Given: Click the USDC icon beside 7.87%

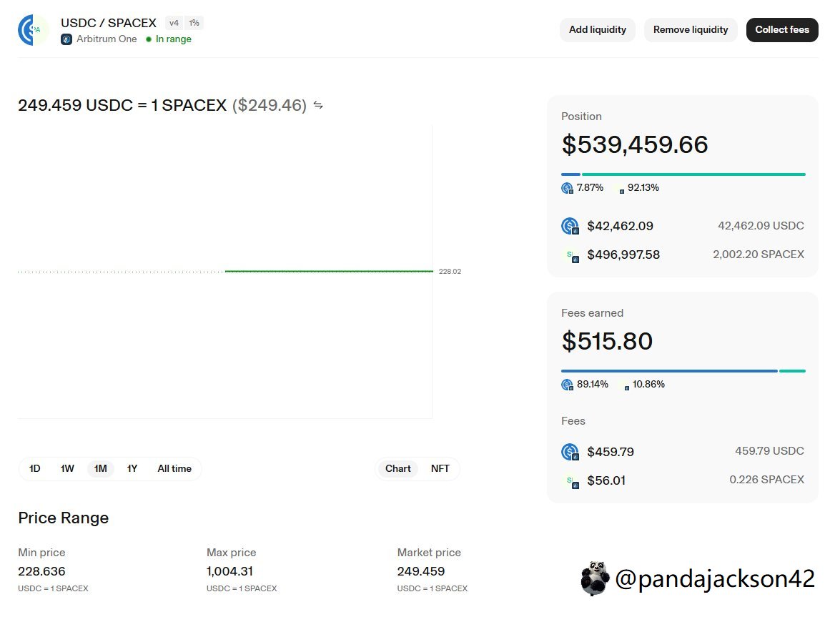Looking at the screenshot, I should (x=568, y=188).
